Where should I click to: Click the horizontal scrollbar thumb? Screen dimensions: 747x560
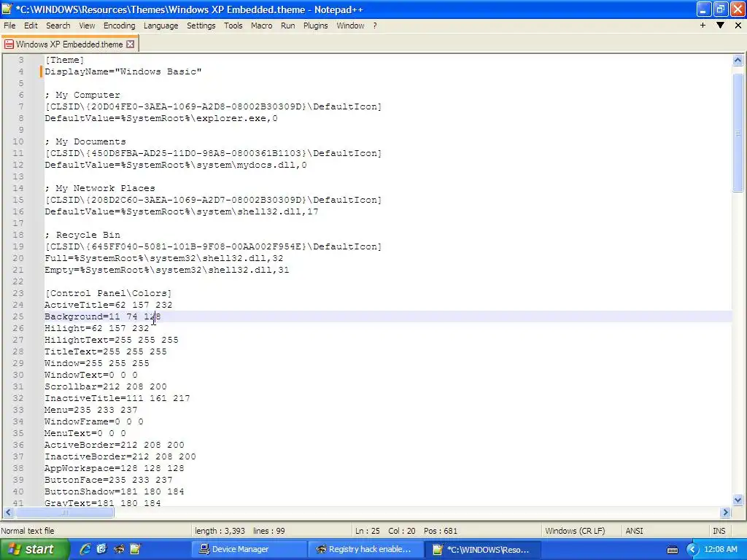[x=65, y=513]
